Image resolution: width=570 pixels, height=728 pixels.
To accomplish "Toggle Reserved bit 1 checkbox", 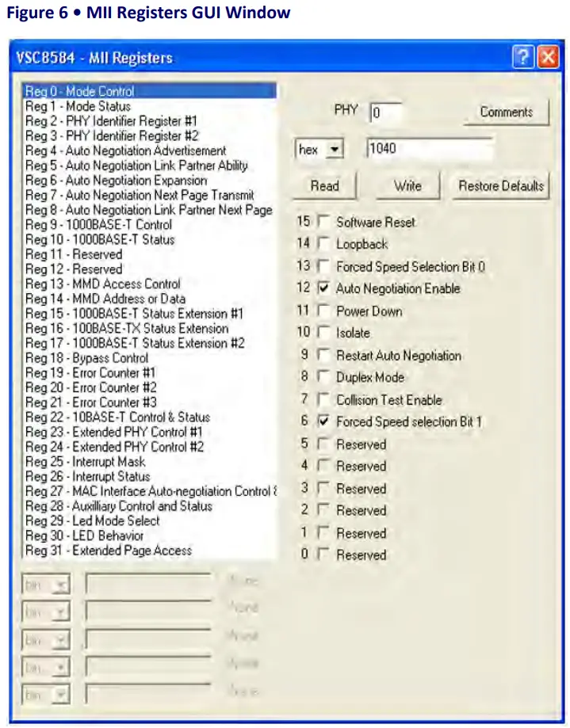I will pos(323,533).
